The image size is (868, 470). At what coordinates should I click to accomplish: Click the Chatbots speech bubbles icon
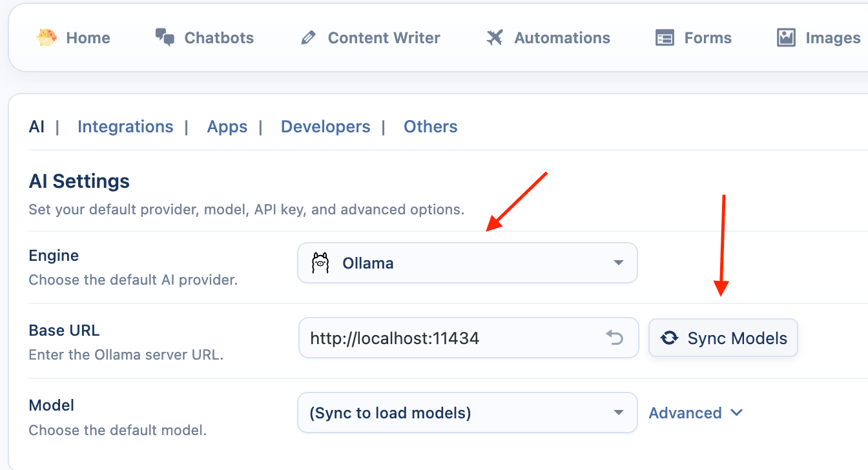tap(165, 37)
